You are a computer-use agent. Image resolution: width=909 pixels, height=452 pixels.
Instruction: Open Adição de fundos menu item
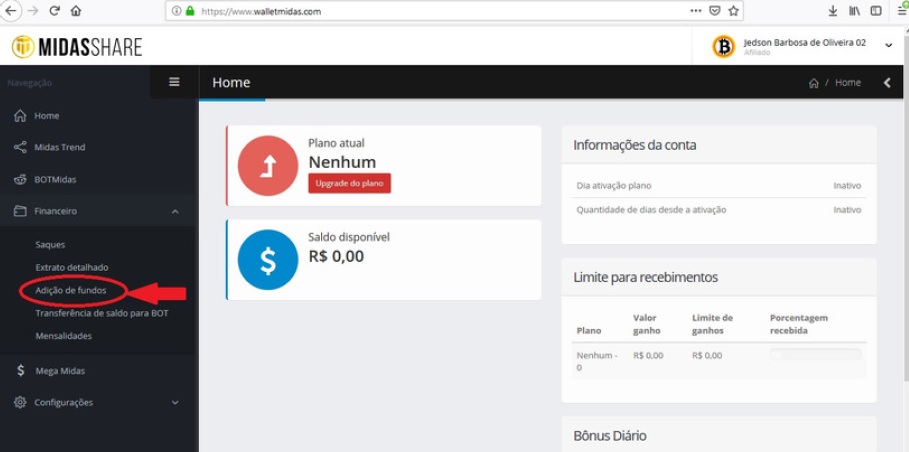[x=71, y=290]
